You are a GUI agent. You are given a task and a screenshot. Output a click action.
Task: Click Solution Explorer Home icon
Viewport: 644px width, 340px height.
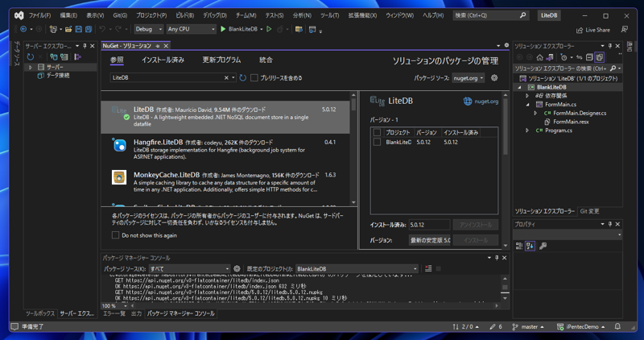540,57
